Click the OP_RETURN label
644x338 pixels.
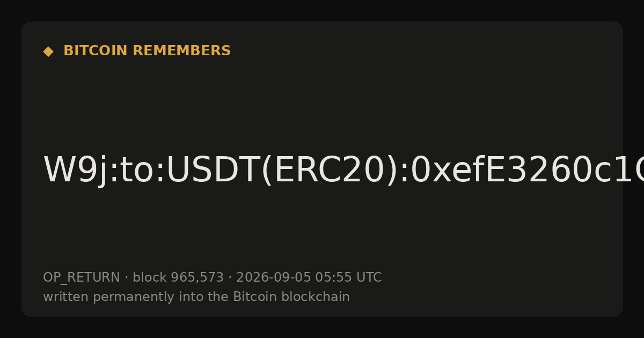coord(82,278)
